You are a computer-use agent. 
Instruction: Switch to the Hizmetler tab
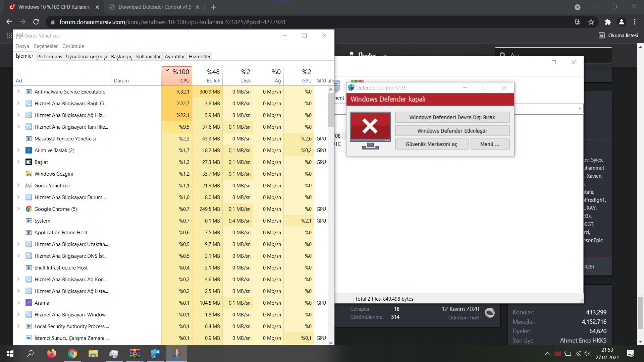(200, 56)
